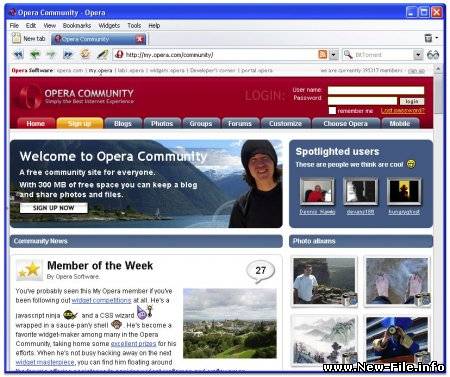The width and height of the screenshot is (450, 377).
Task: Open the photographer with camera album
Action: [397, 340]
